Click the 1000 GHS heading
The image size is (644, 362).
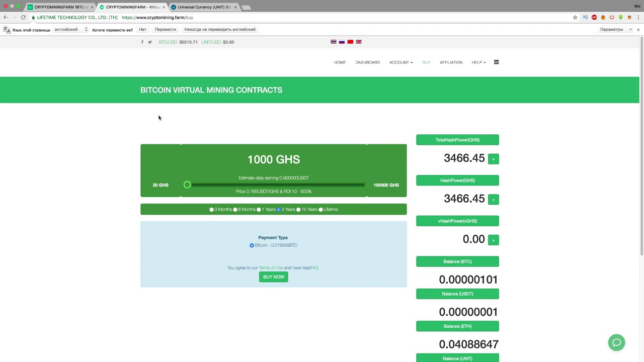[274, 159]
